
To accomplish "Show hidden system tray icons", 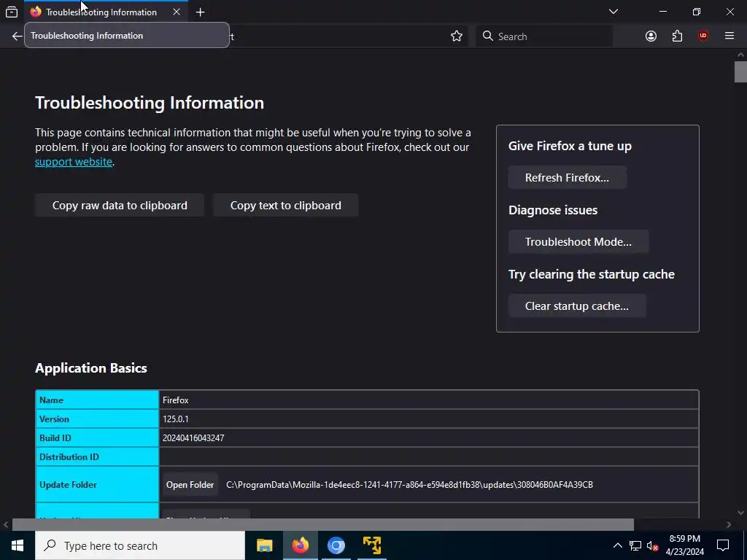I will click(617, 545).
